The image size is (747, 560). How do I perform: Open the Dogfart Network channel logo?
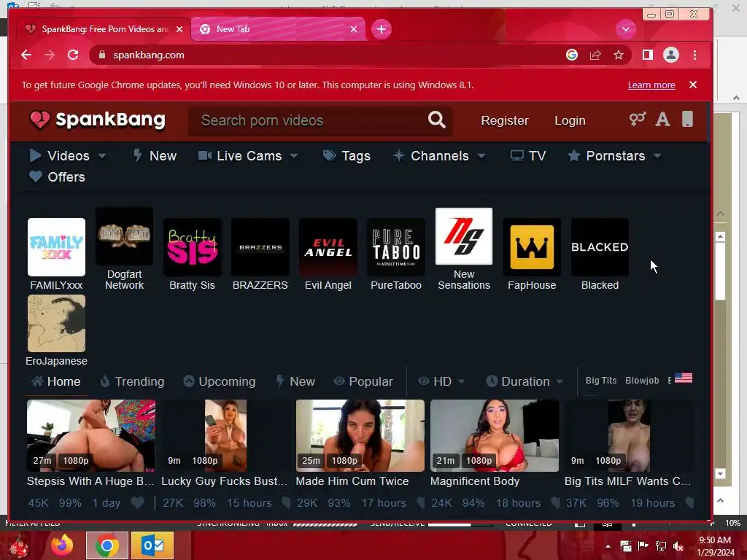click(124, 236)
